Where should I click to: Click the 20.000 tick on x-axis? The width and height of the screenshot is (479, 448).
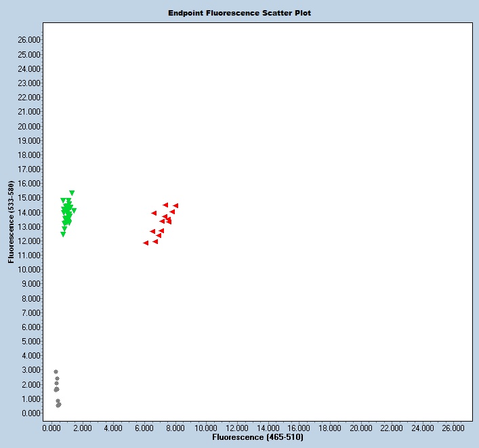coord(360,428)
